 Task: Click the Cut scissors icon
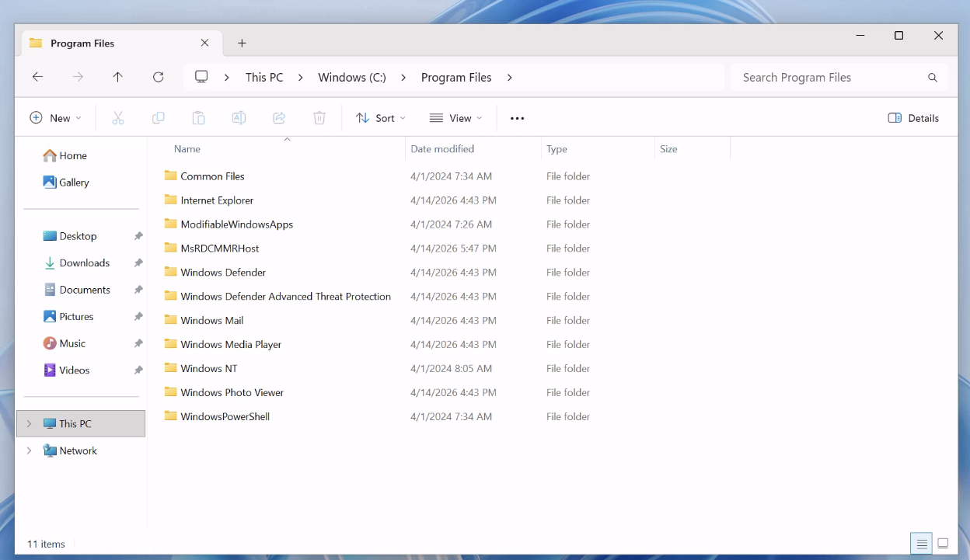(118, 118)
